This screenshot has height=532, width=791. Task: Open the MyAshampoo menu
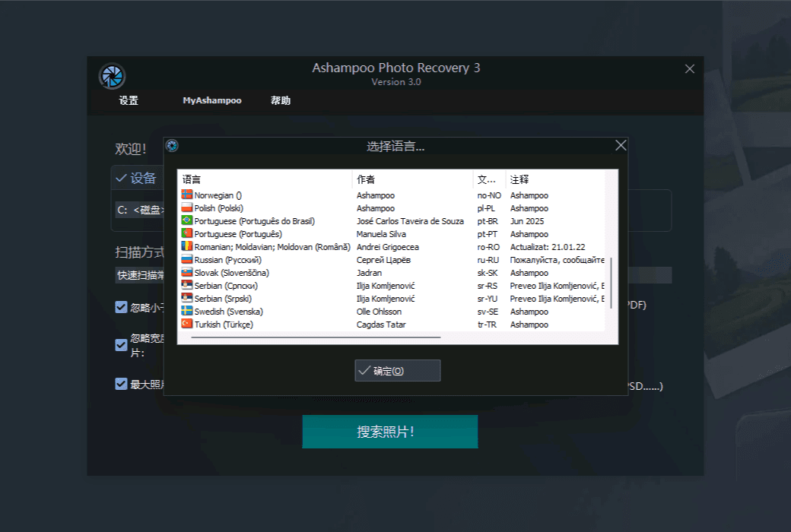coord(212,100)
